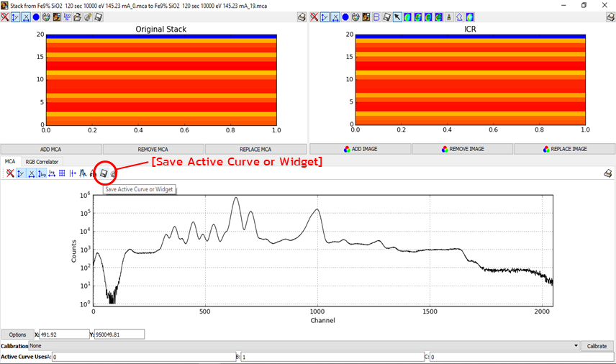The width and height of the screenshot is (616, 364).
Task: Reset zoom in MCA plot toolbar
Action: [10, 173]
